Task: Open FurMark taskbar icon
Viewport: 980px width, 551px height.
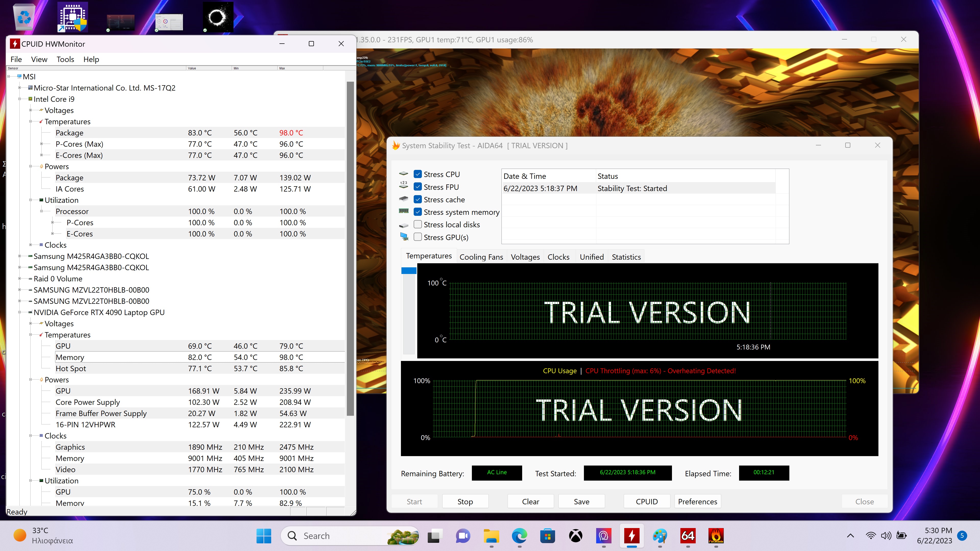Action: 716,536
